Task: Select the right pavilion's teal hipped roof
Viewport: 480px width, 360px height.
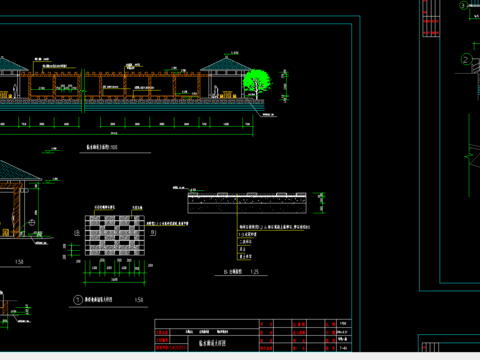Action: (226, 64)
